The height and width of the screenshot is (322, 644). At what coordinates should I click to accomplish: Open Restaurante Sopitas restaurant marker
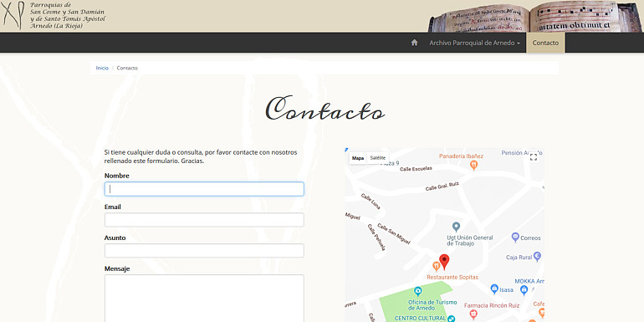point(437,266)
